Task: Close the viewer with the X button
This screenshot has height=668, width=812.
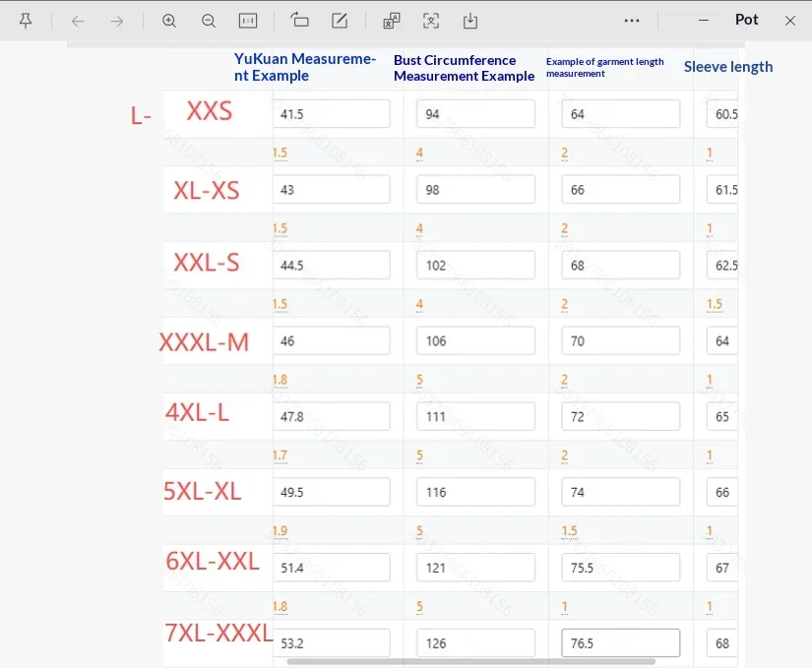Action: [790, 21]
